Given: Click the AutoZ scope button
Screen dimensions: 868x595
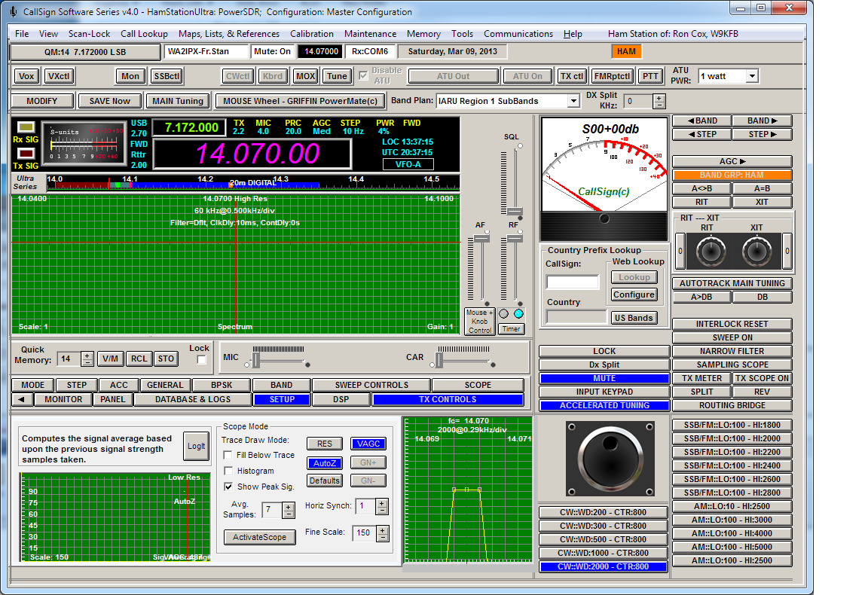Looking at the screenshot, I should click(325, 463).
